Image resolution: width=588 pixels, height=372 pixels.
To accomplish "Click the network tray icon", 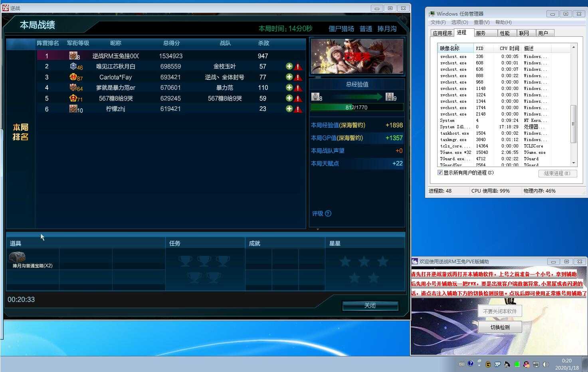I will point(536,364).
